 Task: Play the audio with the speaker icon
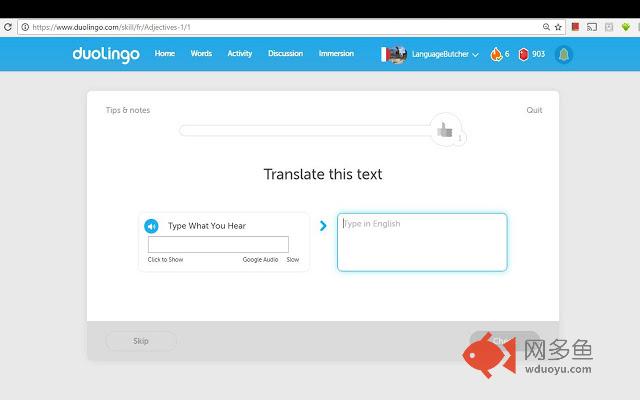click(x=151, y=226)
